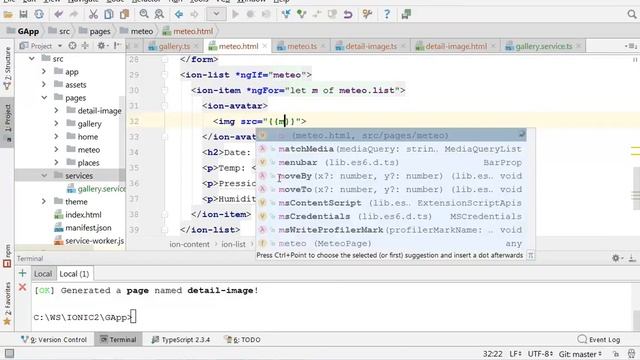Expand the assets folder
Viewport: 640px width, 360px height.
[x=44, y=84]
